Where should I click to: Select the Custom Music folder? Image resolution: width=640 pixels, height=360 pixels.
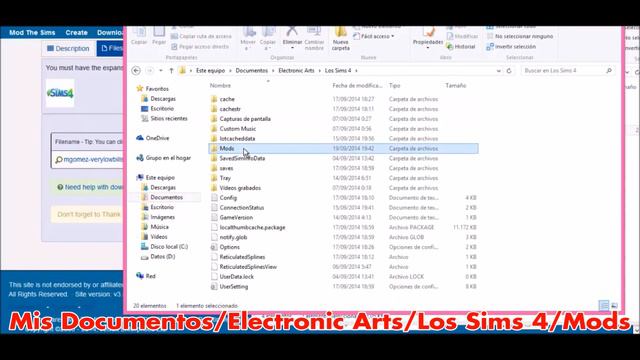(x=238, y=129)
